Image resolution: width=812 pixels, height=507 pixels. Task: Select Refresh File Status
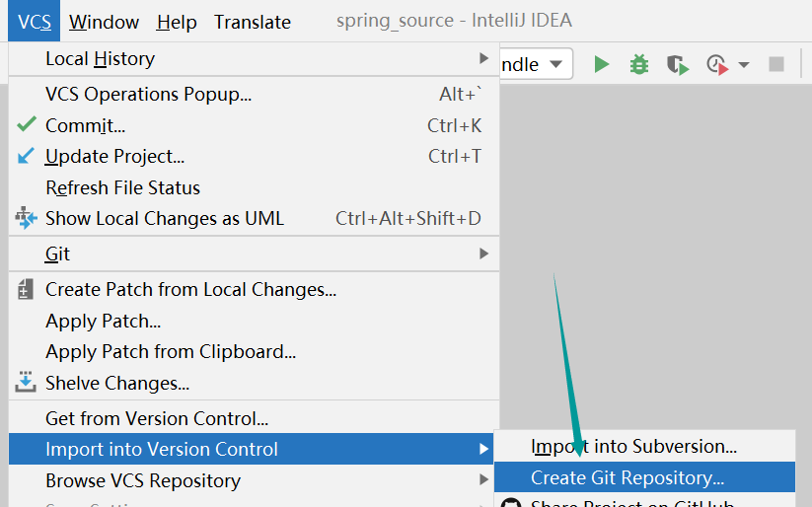pos(254,187)
